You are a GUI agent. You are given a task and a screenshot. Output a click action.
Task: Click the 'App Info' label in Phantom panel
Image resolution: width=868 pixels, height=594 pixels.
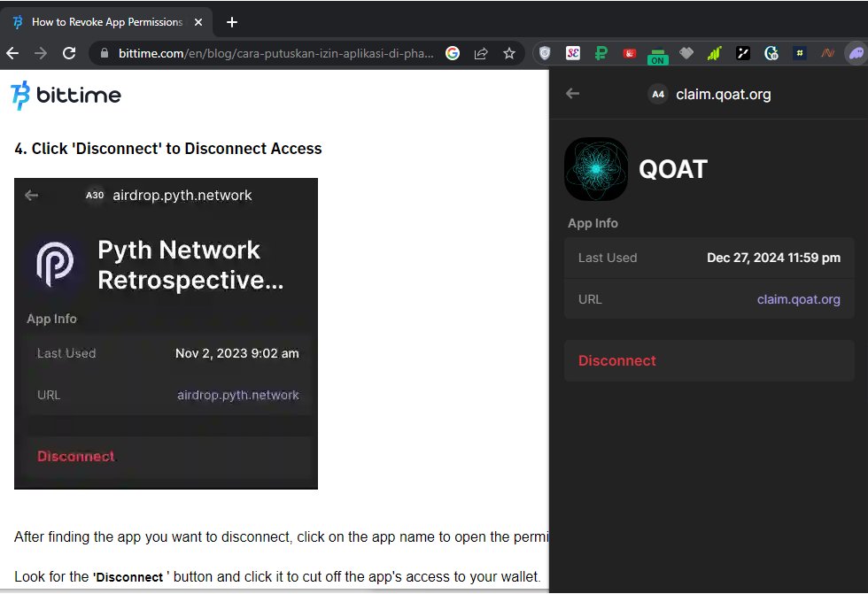[593, 223]
